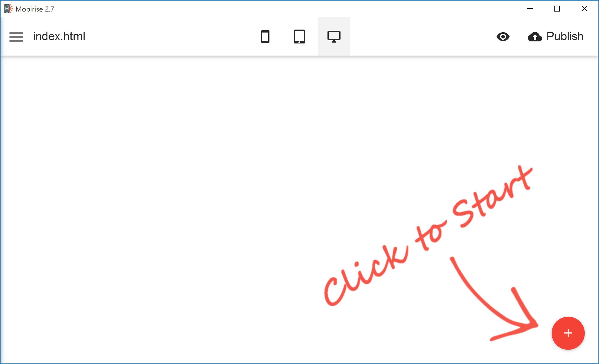Click the desktop monitor preview area
Viewport: 599px width, 364px height.
coord(334,36)
